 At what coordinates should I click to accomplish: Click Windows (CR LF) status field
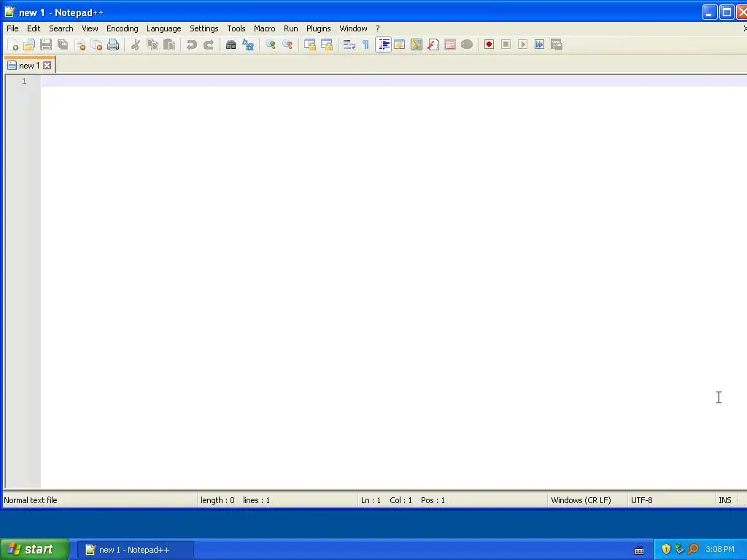pyautogui.click(x=581, y=500)
